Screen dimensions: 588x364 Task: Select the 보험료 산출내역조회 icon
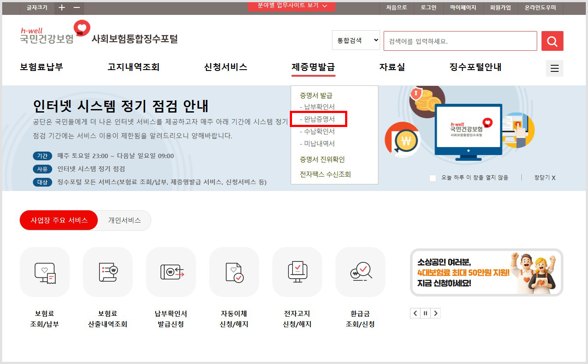pyautogui.click(x=107, y=272)
